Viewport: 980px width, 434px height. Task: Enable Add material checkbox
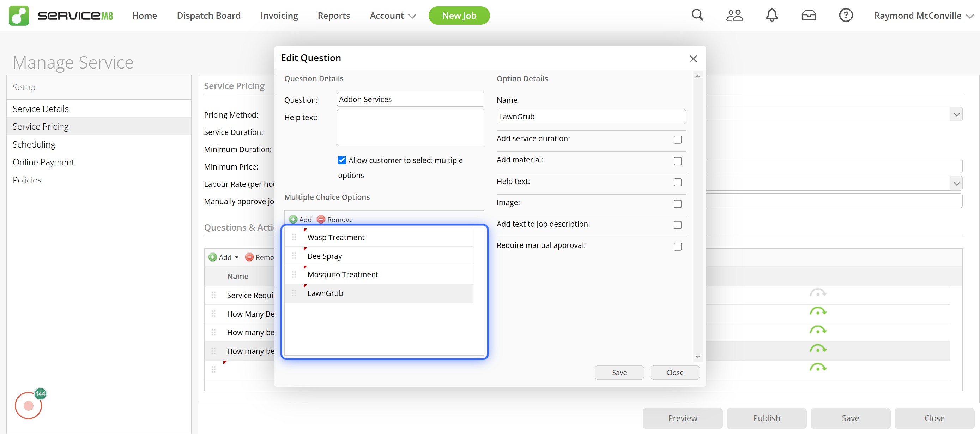click(678, 161)
